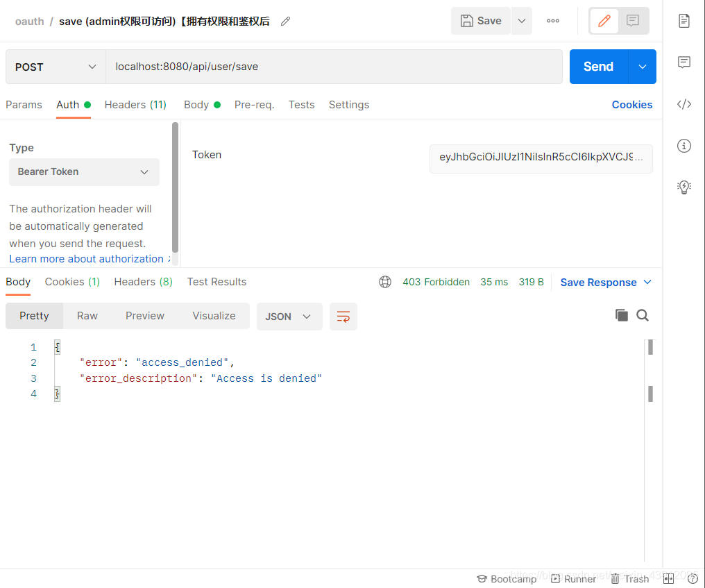705x588 pixels.
Task: Click the 319 B response size
Action: click(x=531, y=282)
